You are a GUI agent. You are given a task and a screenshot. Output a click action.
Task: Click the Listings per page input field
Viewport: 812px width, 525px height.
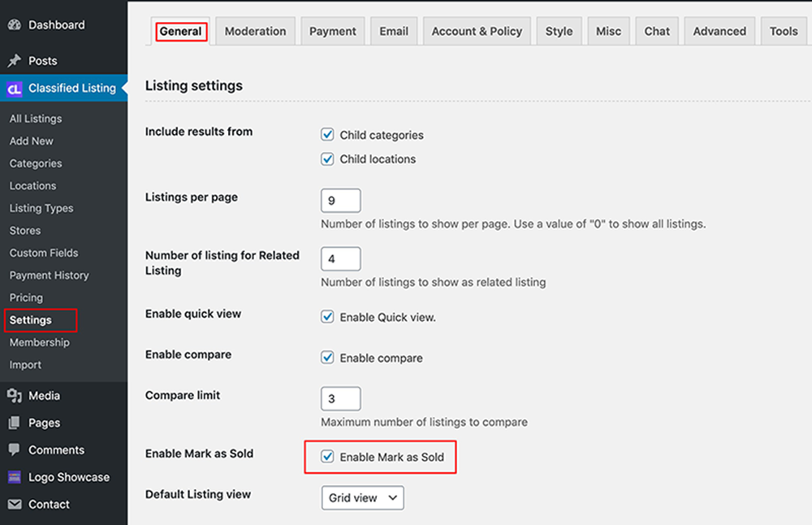point(341,201)
